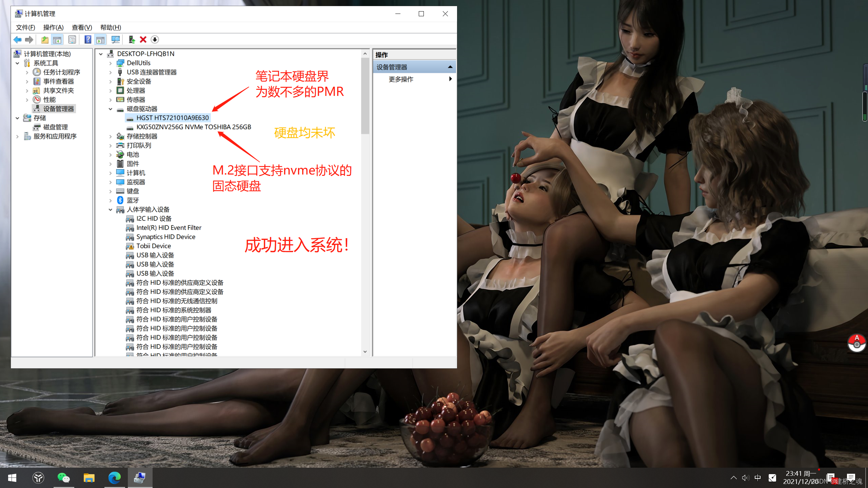Click the download arrow circle toolbar icon

(155, 40)
